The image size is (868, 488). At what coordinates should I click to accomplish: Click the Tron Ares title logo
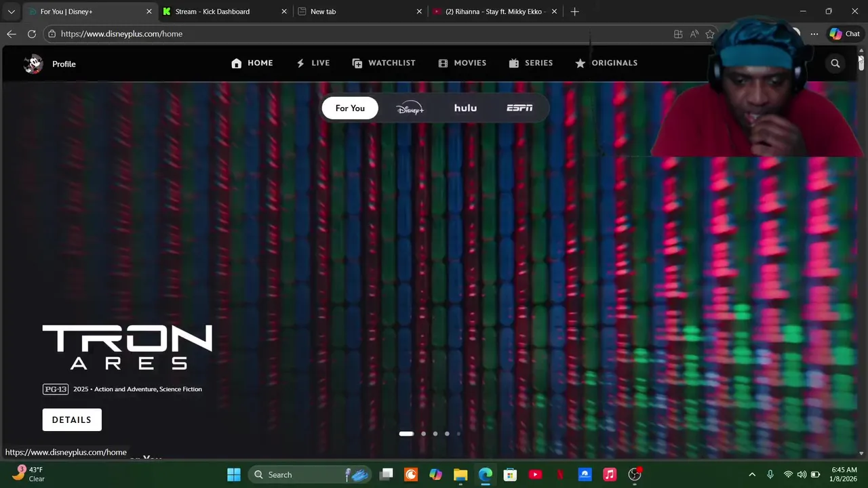[x=127, y=347]
